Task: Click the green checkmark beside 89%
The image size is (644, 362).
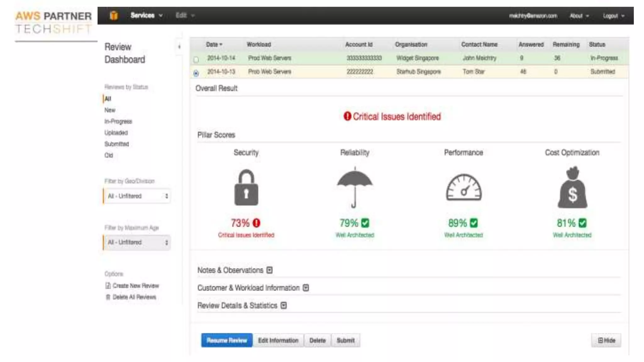Action: pyautogui.click(x=474, y=223)
